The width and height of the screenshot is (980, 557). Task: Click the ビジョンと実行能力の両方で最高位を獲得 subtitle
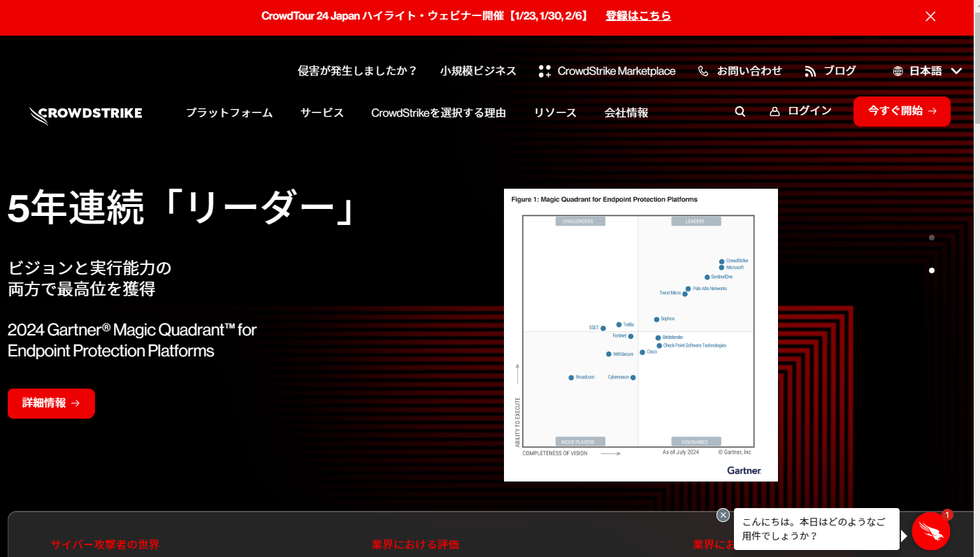coord(89,278)
